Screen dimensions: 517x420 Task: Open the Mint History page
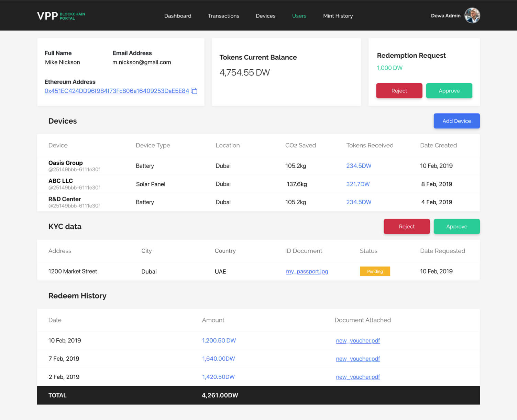tap(338, 16)
